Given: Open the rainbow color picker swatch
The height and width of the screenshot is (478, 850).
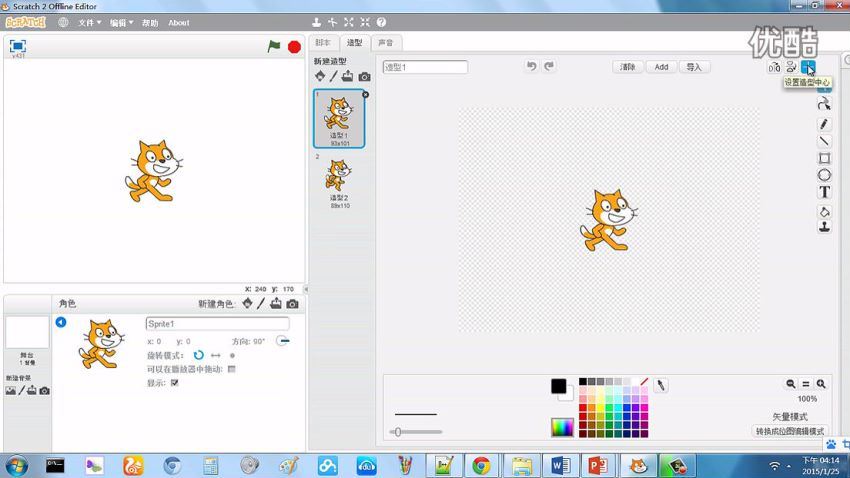Looking at the screenshot, I should click(x=562, y=428).
